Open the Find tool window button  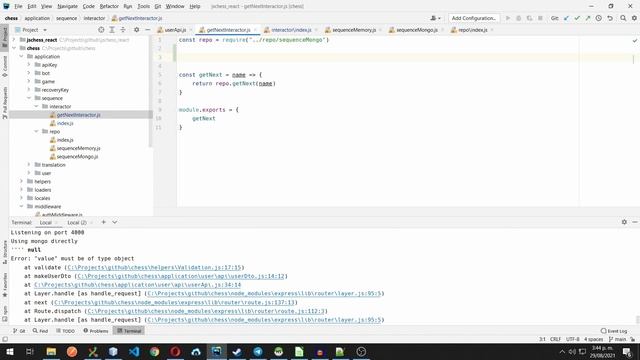40,331
